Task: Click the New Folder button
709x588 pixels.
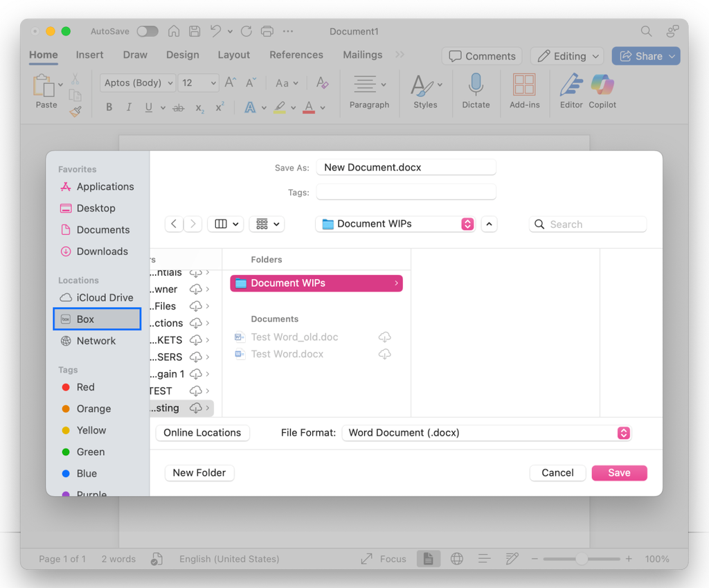Action: [x=199, y=472]
